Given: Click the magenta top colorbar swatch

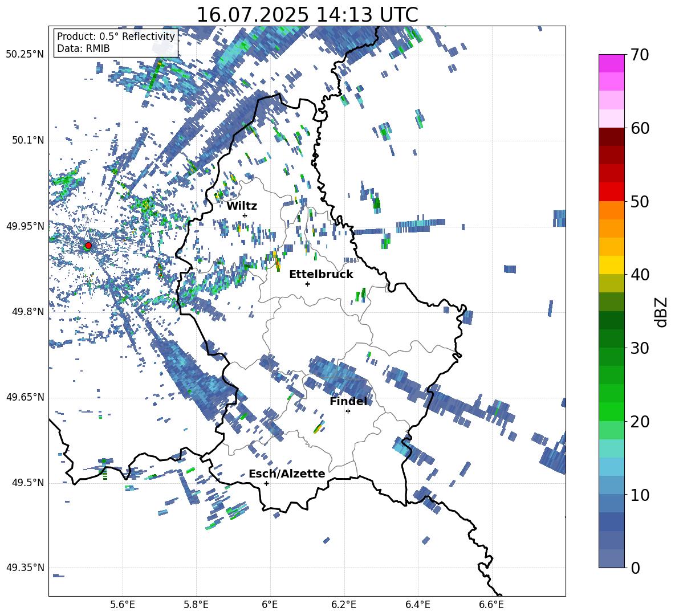Looking at the screenshot, I should (x=611, y=63).
